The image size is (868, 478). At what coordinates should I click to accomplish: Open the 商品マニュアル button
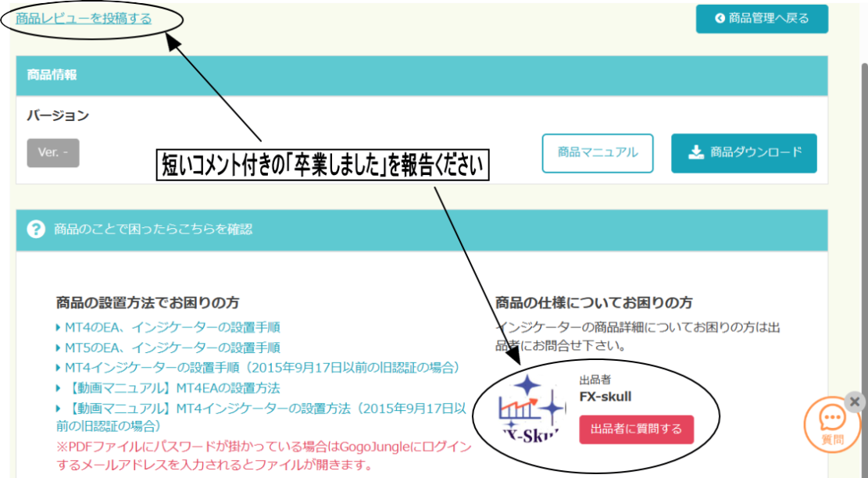pyautogui.click(x=597, y=153)
